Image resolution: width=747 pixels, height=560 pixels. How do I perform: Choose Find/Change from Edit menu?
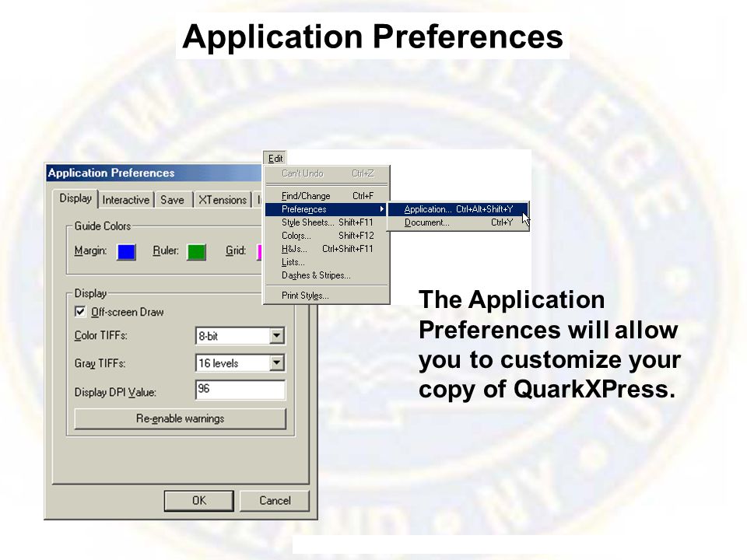(328, 196)
